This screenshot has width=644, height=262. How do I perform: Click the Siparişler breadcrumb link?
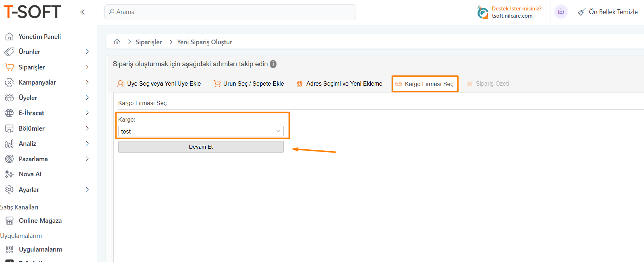pos(149,42)
